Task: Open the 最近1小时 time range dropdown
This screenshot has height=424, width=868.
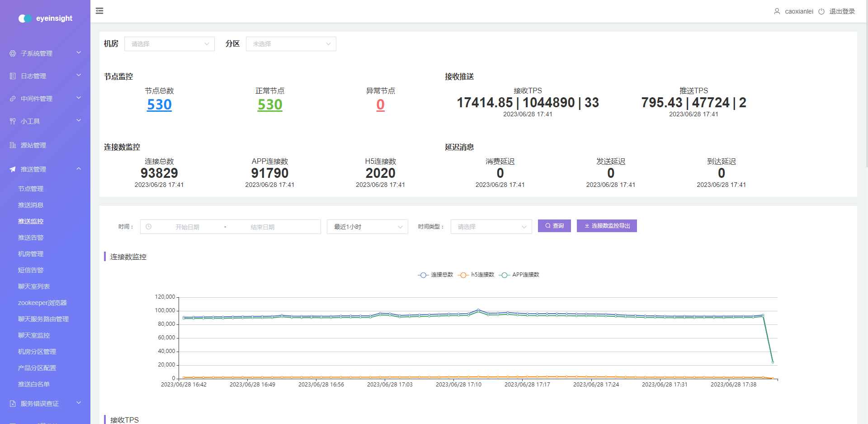Action: pos(368,227)
